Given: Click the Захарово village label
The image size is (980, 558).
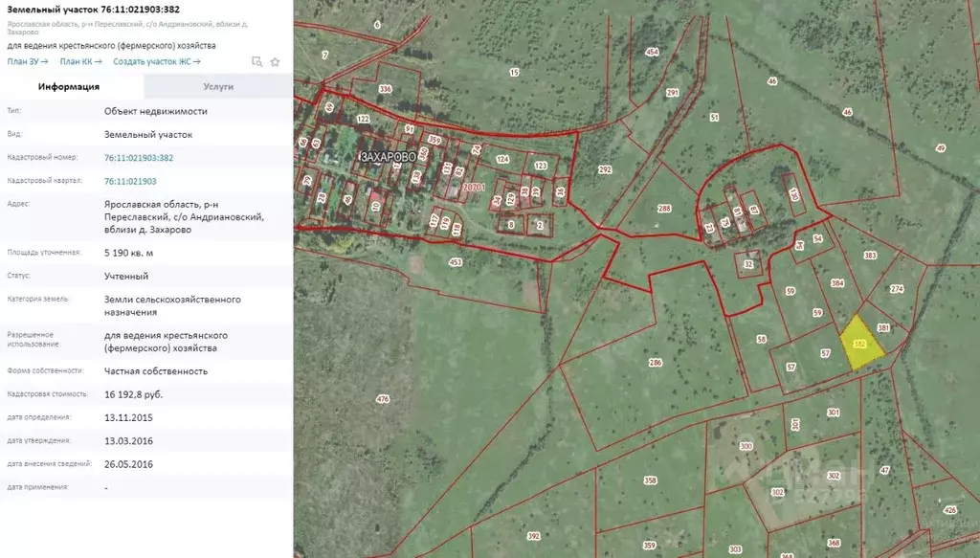Looking at the screenshot, I should pyautogui.click(x=388, y=156).
